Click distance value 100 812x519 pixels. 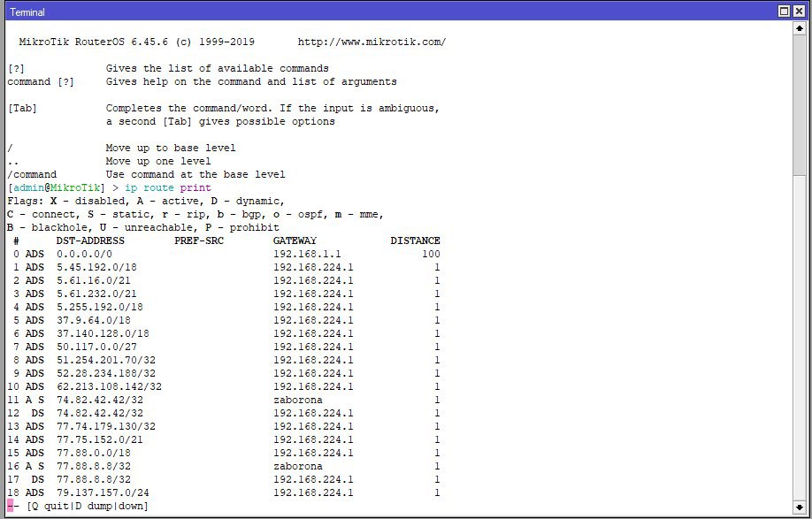[431, 254]
